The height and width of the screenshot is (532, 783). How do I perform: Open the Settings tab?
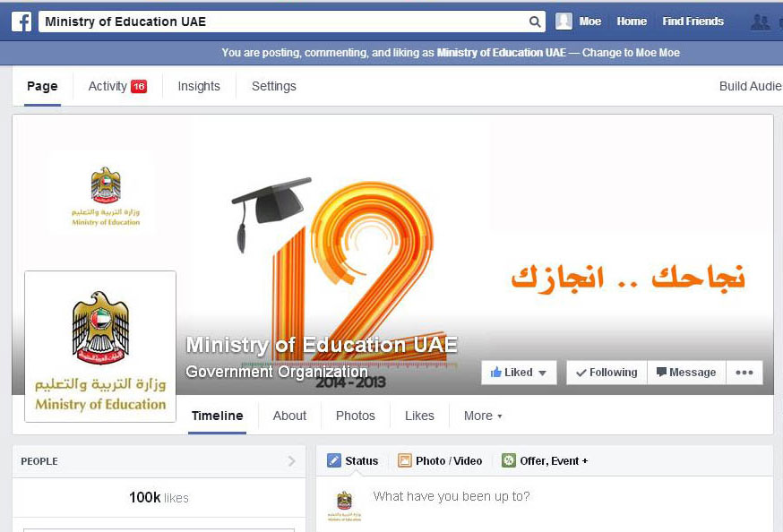[273, 86]
